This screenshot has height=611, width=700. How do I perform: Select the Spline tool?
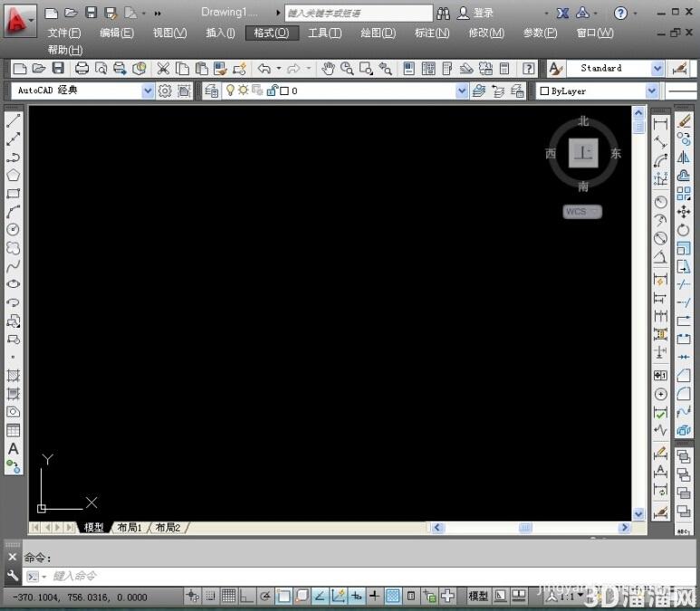click(x=14, y=266)
